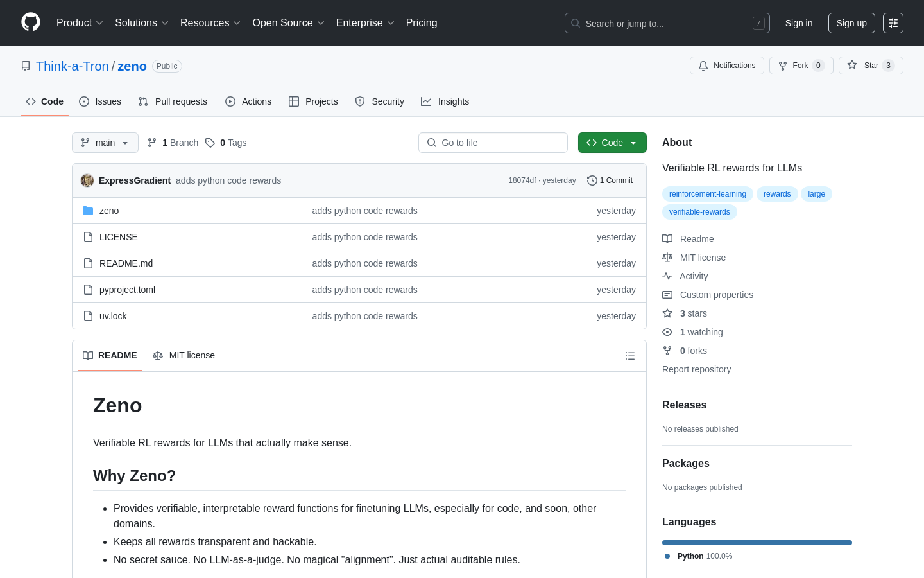This screenshot has width=924, height=578.
Task: Expand the Enterprise menu
Action: tap(365, 23)
